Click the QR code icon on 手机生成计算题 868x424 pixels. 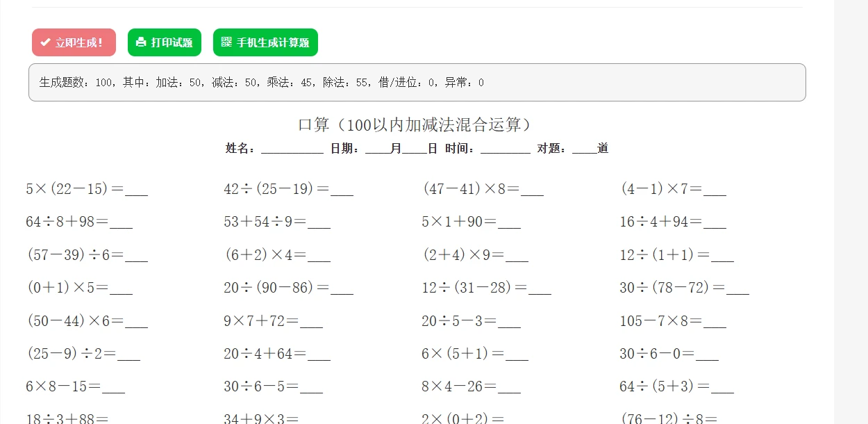click(226, 42)
